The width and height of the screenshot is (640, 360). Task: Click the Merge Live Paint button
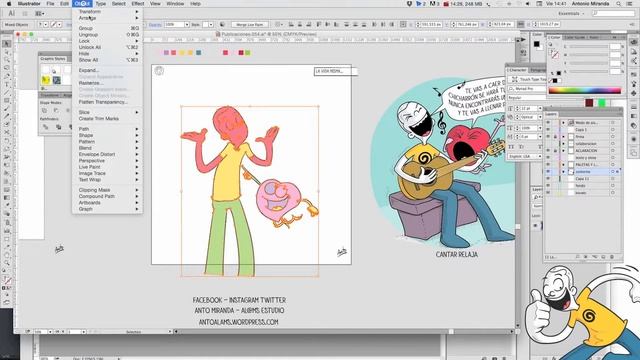click(249, 25)
